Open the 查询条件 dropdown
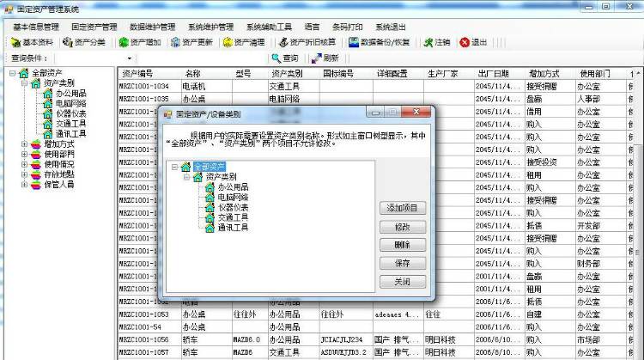Screen dimensions: 644x360 130,58
